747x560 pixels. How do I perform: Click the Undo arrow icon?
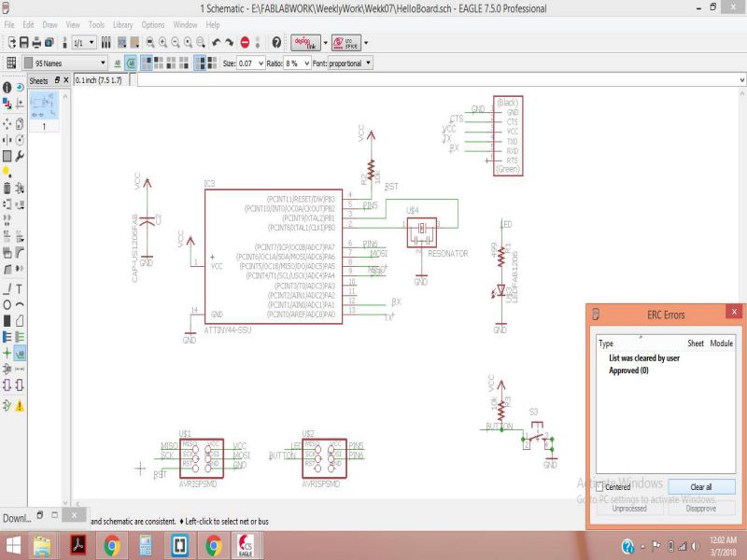pos(217,42)
